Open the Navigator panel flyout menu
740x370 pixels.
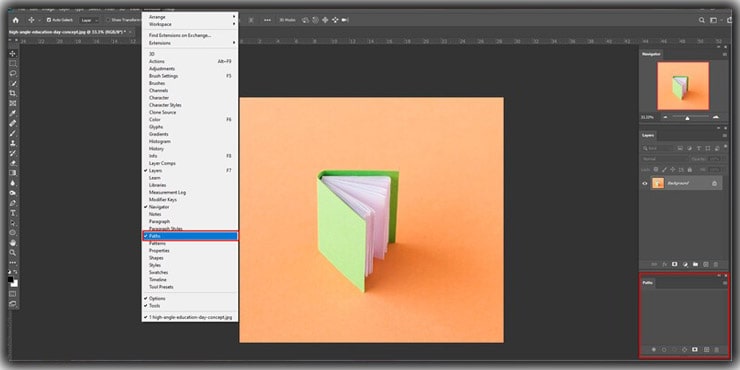coord(725,54)
